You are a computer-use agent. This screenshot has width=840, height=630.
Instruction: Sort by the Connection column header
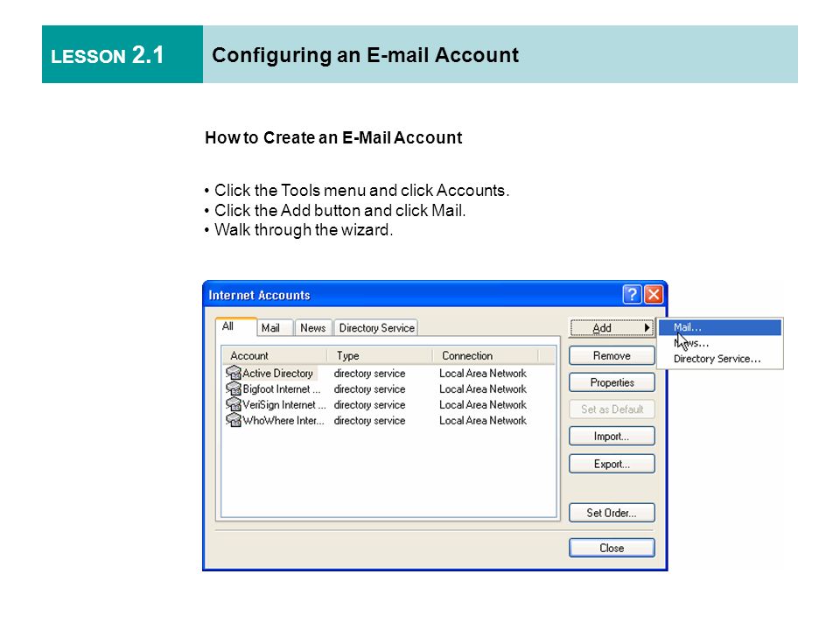[x=486, y=356]
